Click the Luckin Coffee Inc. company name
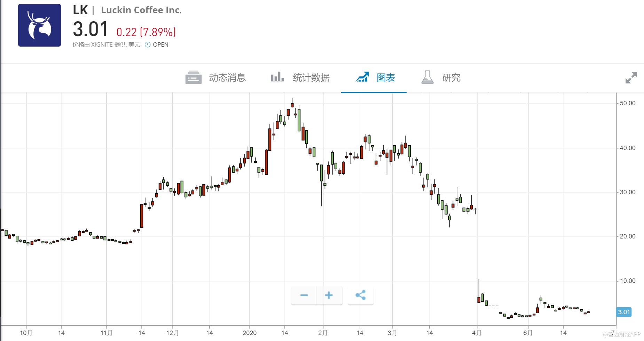This screenshot has height=341, width=644. pos(141,10)
